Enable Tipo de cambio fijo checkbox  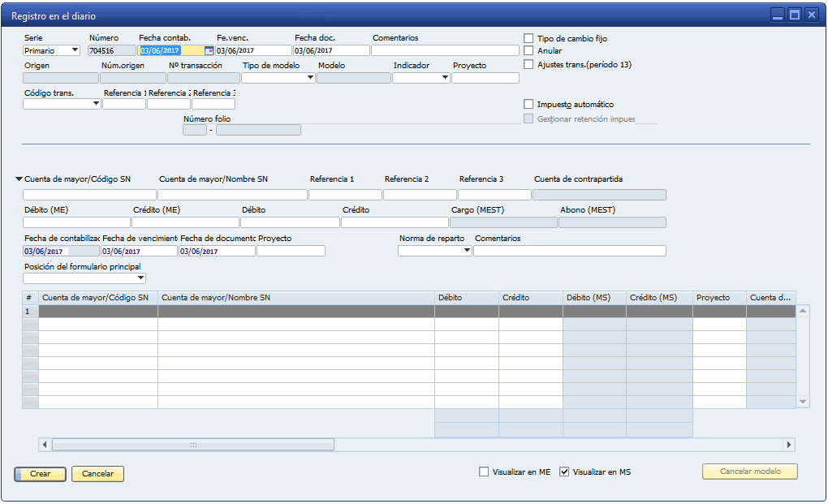coord(528,38)
